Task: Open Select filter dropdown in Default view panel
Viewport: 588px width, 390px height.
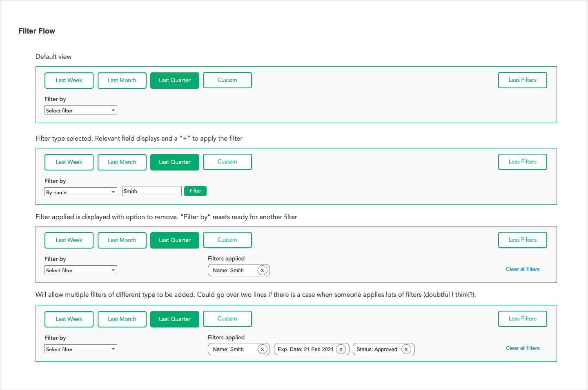Action: pyautogui.click(x=81, y=110)
